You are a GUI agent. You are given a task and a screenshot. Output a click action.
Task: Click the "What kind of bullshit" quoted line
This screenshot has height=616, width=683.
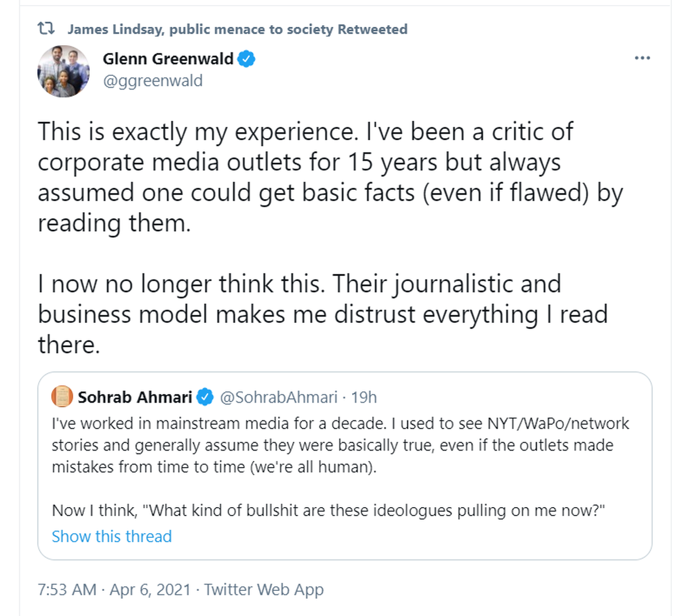(328, 510)
